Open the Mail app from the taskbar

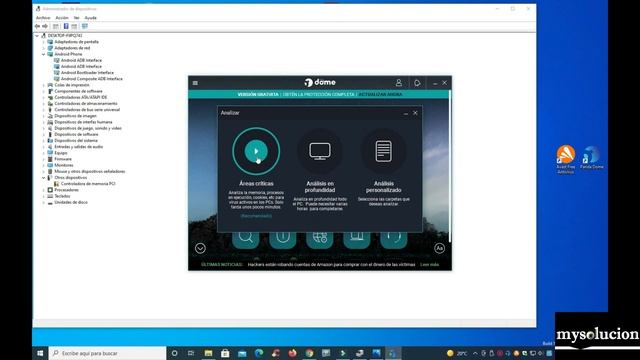(x=242, y=353)
